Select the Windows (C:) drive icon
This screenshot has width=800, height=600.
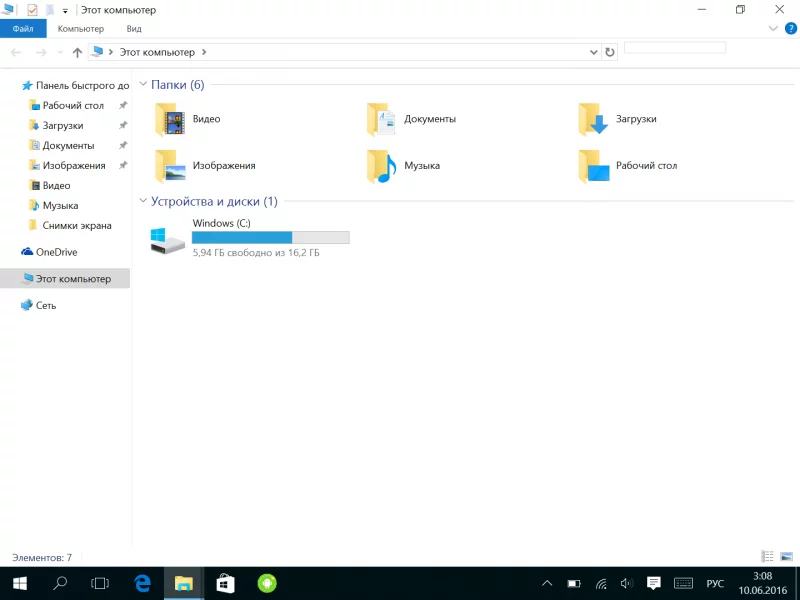point(168,241)
